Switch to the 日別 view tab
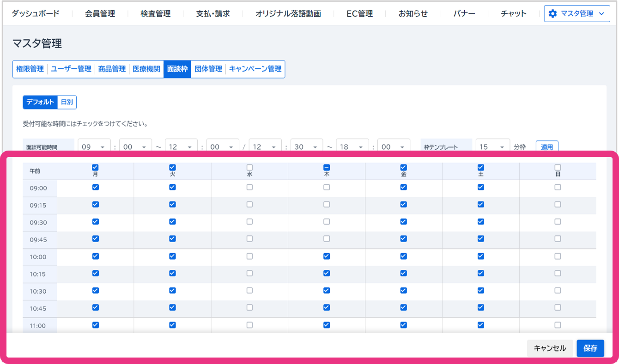 (67, 102)
